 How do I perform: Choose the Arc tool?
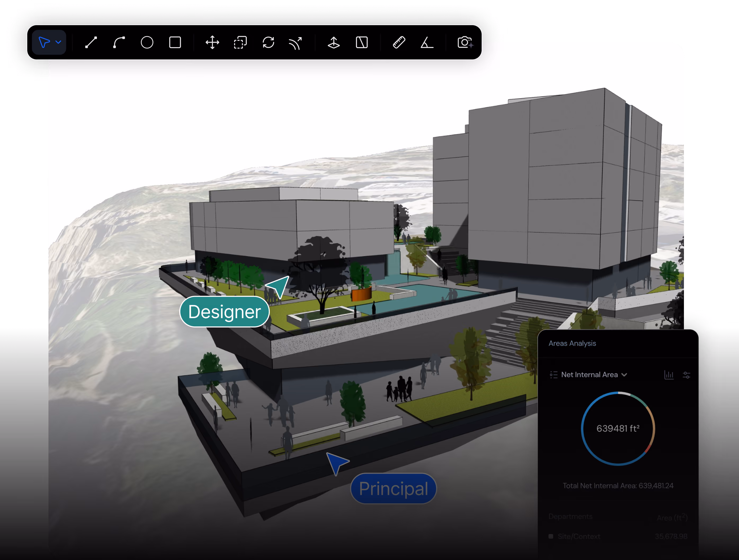click(119, 42)
